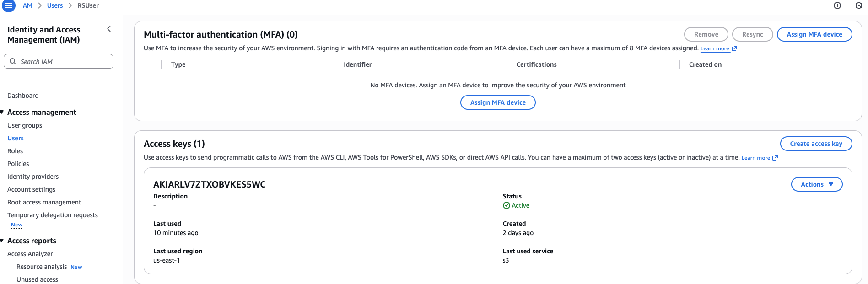Click the external link icon beside MFA Learn more
868x284 pixels.
click(x=734, y=48)
